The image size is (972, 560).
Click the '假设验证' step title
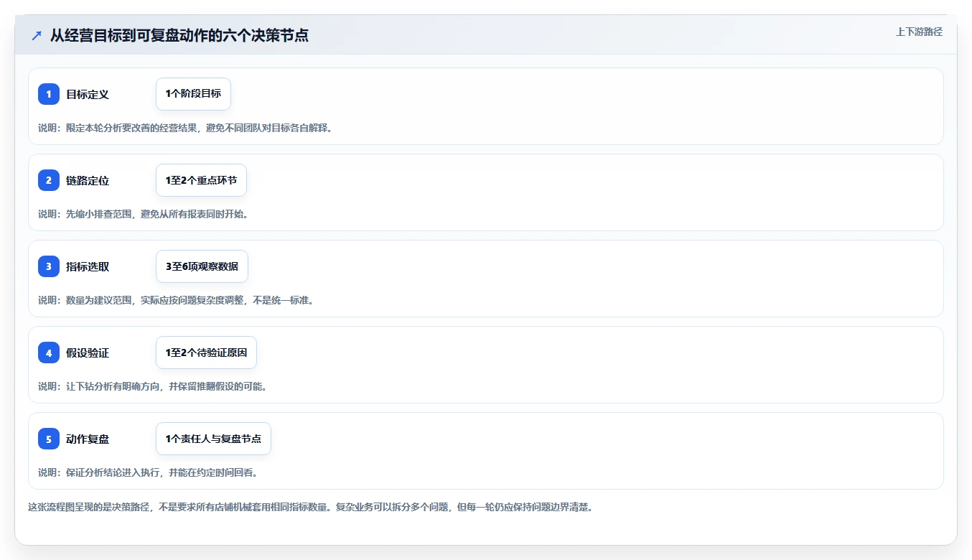pyautogui.click(x=88, y=353)
